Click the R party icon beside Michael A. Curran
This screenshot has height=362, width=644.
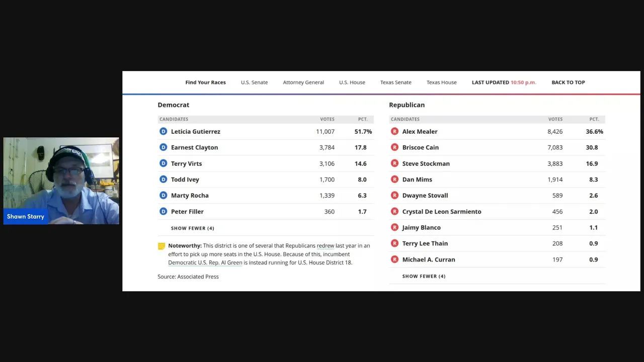[394, 259]
